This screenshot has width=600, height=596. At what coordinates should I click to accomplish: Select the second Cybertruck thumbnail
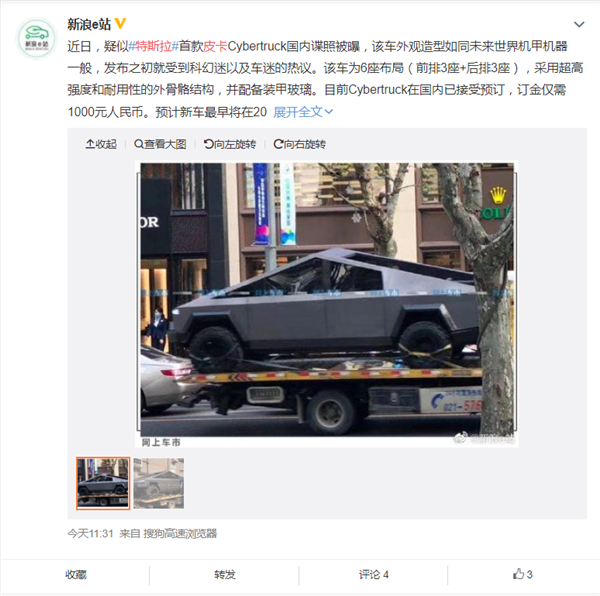pyautogui.click(x=159, y=484)
